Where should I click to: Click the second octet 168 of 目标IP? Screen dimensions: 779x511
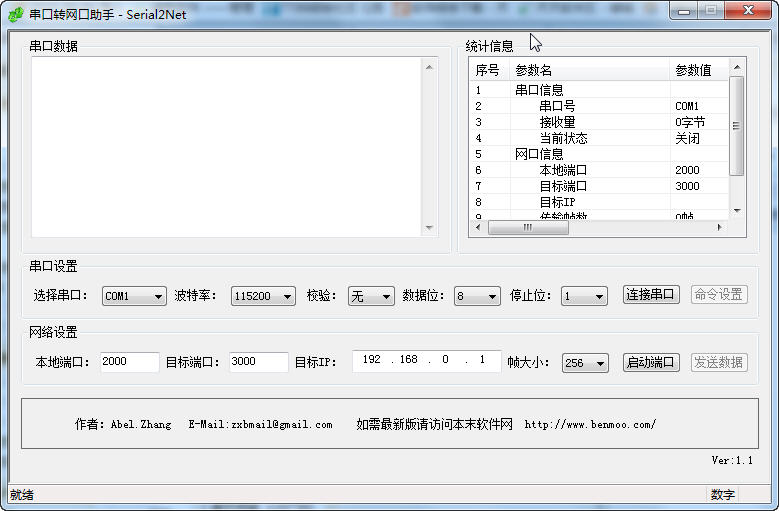tap(408, 360)
